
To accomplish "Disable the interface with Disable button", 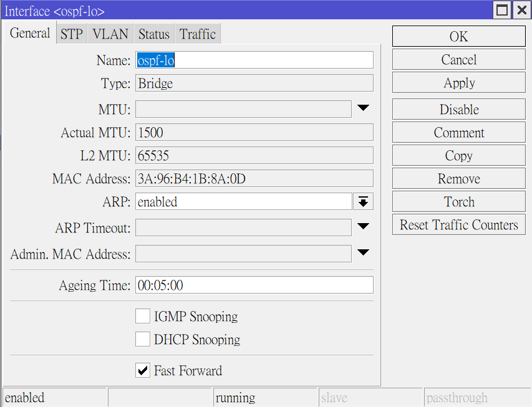I will coord(458,110).
